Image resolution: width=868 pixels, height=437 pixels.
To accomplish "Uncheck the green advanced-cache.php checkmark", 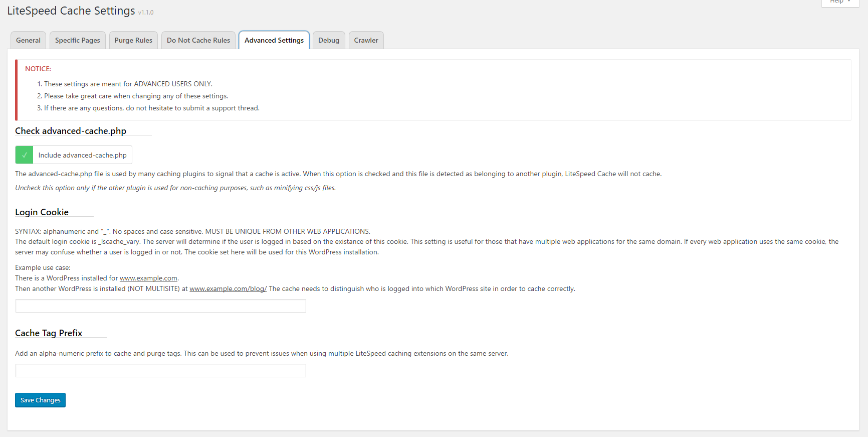I will tap(24, 155).
